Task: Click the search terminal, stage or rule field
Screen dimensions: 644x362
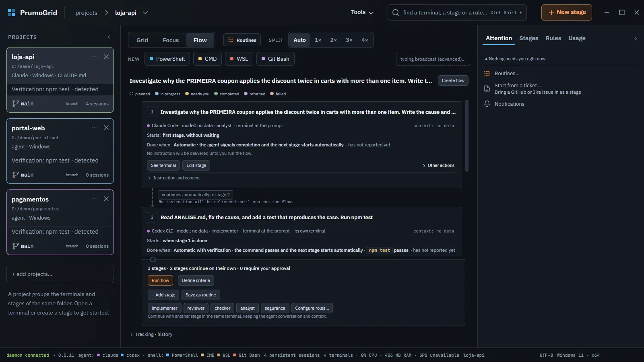Action: pos(457,12)
